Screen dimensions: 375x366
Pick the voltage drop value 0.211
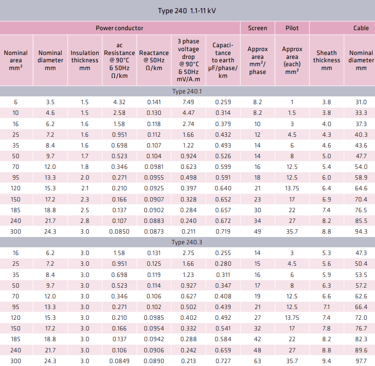pos(188,231)
